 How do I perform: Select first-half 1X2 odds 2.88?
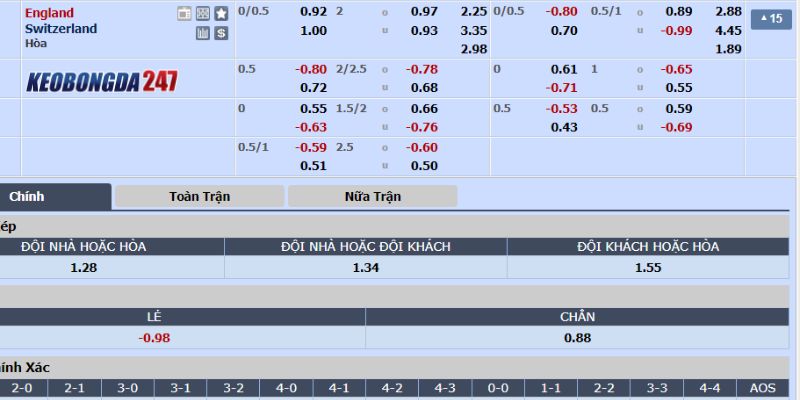[729, 12]
